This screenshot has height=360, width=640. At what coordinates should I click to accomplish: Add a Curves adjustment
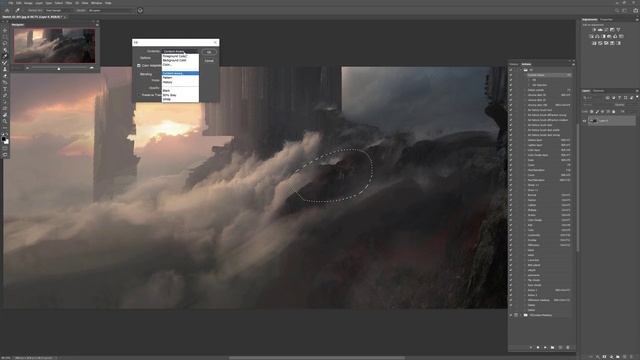606,29
